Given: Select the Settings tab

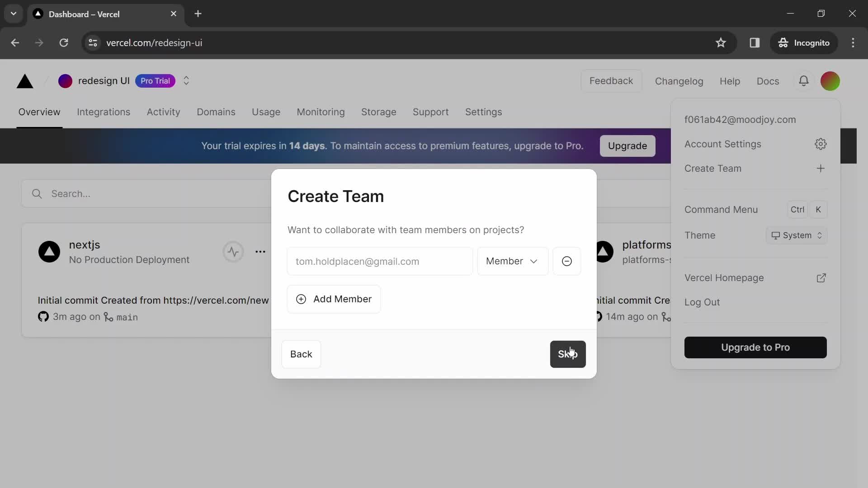Looking at the screenshot, I should (x=483, y=113).
